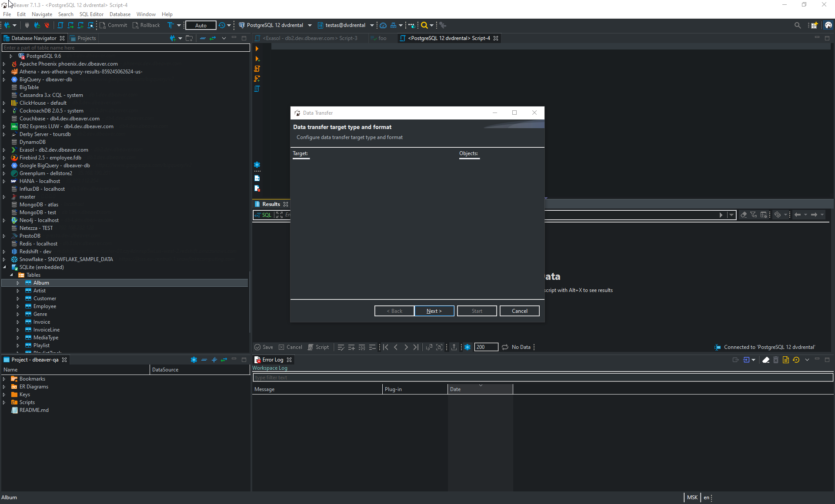
Task: Click Cancel in the Data Transfer dialog
Action: pyautogui.click(x=519, y=311)
